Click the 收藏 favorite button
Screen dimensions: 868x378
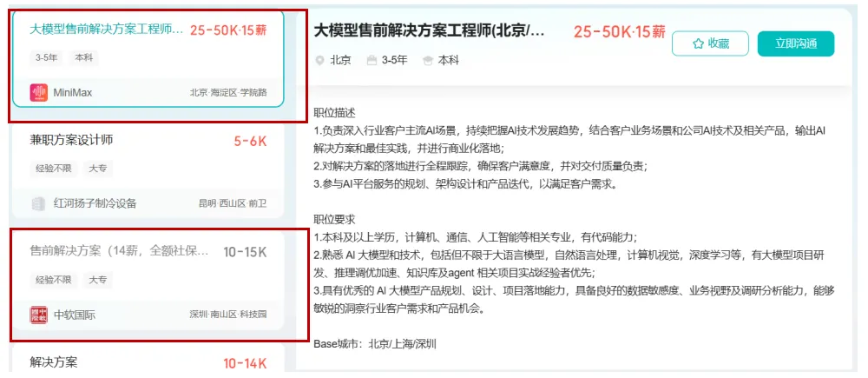(710, 43)
